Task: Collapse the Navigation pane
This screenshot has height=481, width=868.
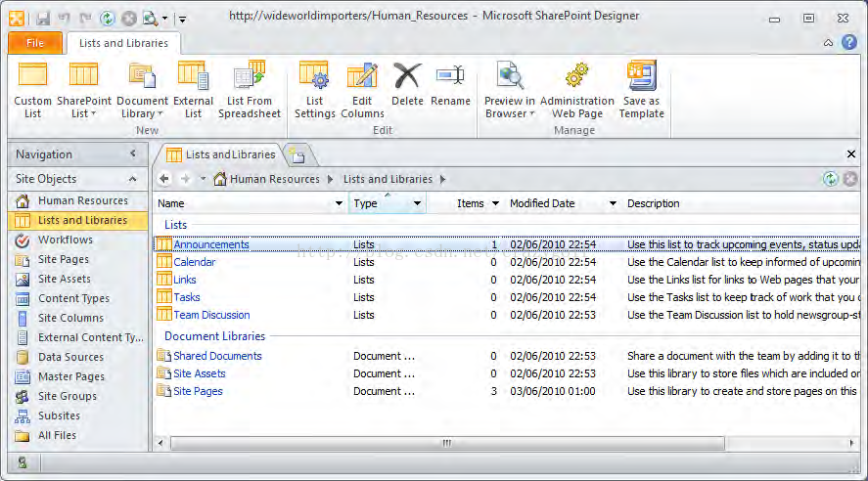Action: [x=133, y=153]
